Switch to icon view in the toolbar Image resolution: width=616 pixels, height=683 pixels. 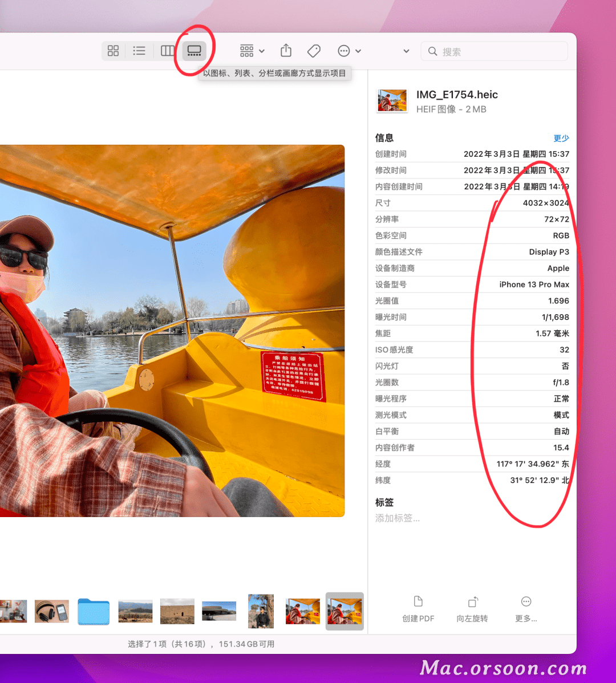(112, 51)
